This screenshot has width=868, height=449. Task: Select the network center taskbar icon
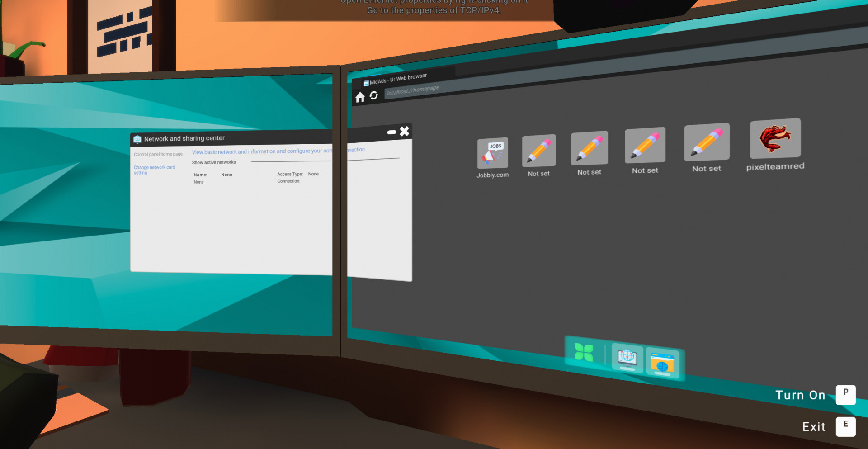627,358
